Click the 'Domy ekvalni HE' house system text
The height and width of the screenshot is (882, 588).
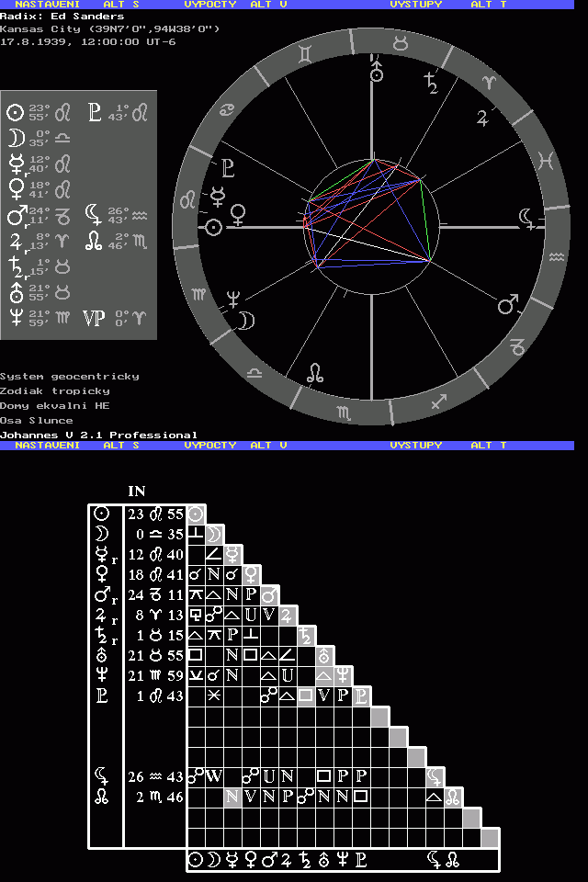pyautogui.click(x=54, y=405)
